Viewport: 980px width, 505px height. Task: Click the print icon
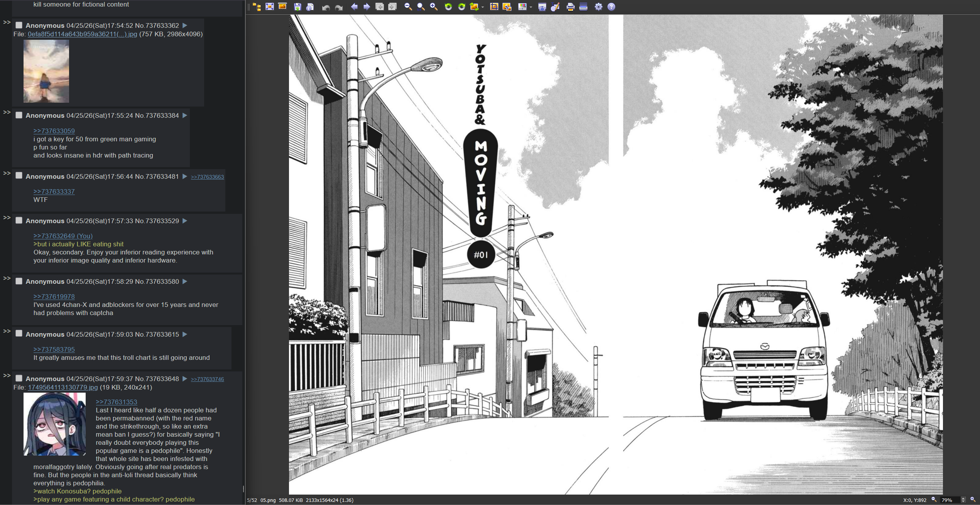click(570, 7)
